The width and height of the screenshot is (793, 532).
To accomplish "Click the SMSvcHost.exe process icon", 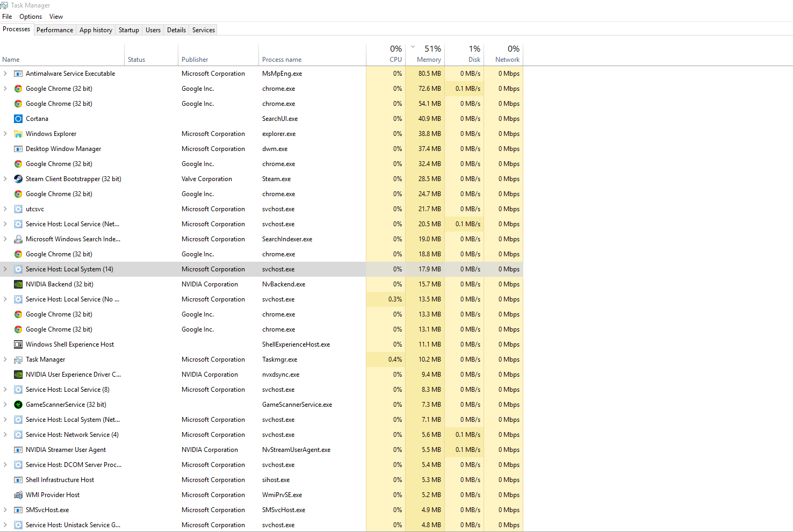I will [x=18, y=510].
